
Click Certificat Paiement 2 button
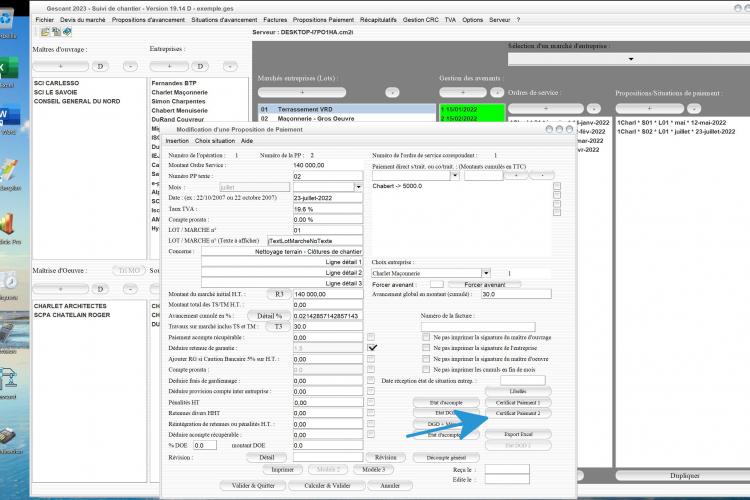pyautogui.click(x=518, y=413)
